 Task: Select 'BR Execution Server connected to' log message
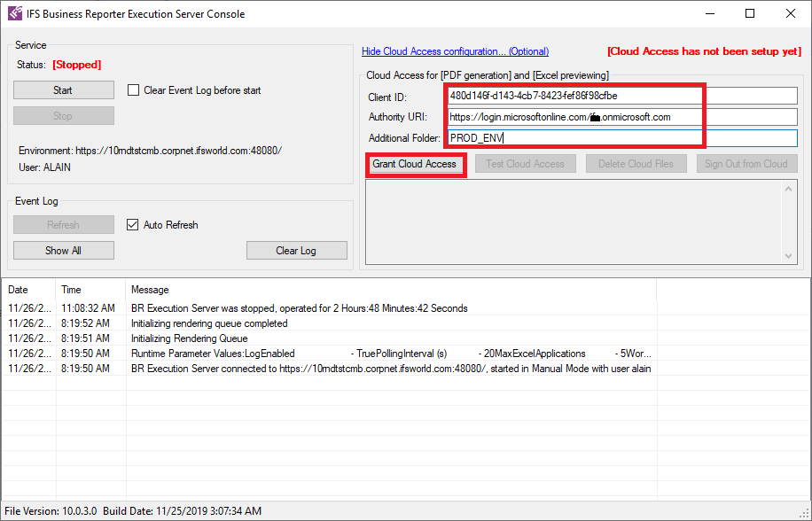point(391,369)
